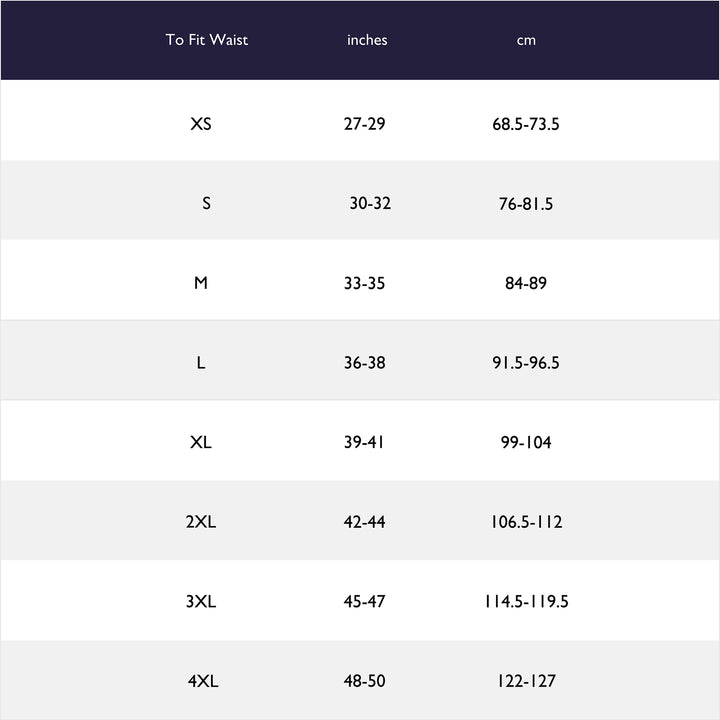Click the 99-104 cm value
This screenshot has width=720, height=720.
(x=526, y=442)
